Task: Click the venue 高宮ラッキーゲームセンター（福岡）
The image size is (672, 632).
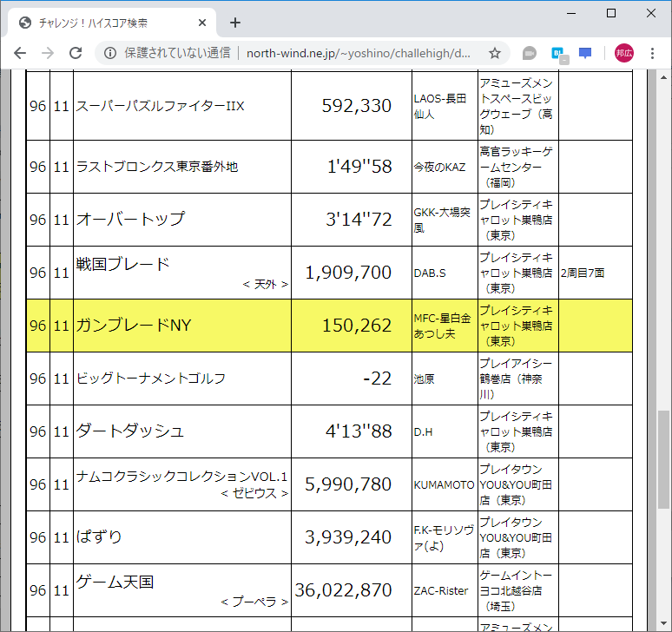Action: 516,167
